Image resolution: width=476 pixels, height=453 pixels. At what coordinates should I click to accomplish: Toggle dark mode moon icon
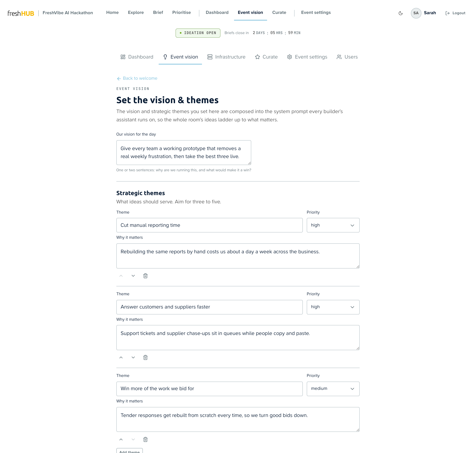[400, 13]
